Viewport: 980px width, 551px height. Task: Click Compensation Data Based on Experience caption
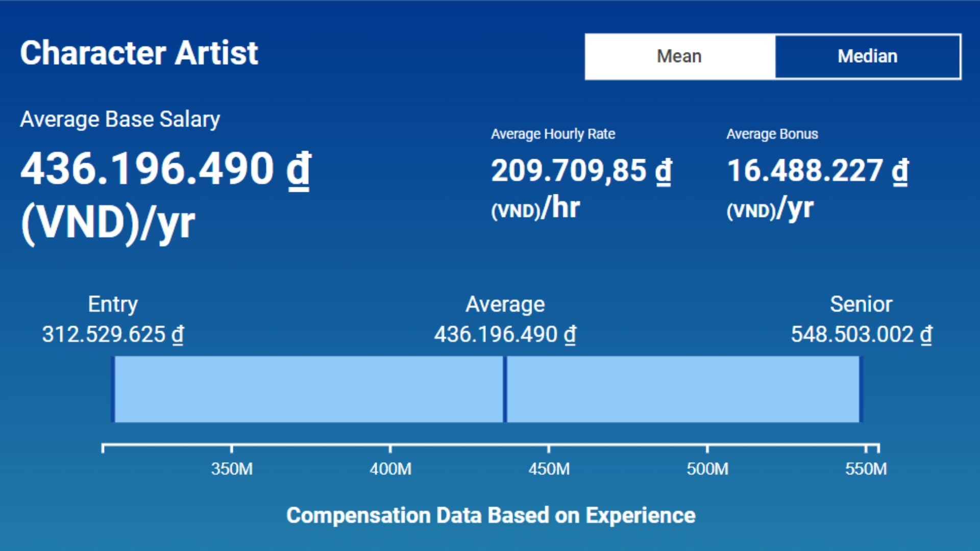491,515
